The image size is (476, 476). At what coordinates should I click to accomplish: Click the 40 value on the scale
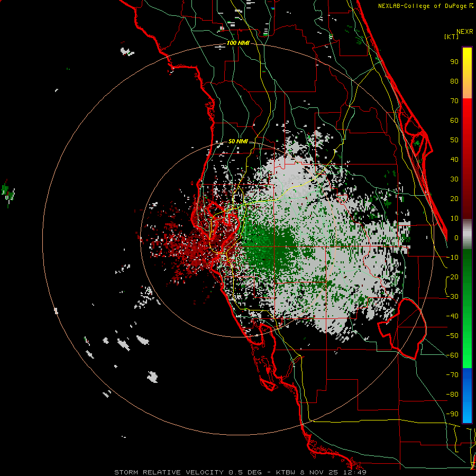coord(454,160)
